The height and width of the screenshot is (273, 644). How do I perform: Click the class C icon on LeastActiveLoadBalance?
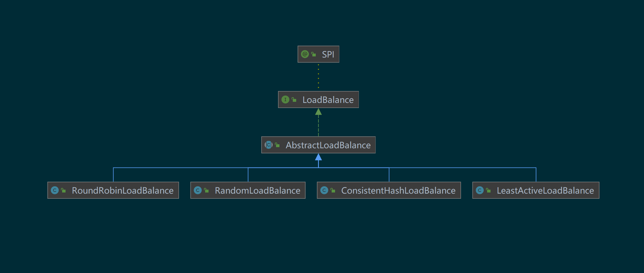pyautogui.click(x=479, y=190)
